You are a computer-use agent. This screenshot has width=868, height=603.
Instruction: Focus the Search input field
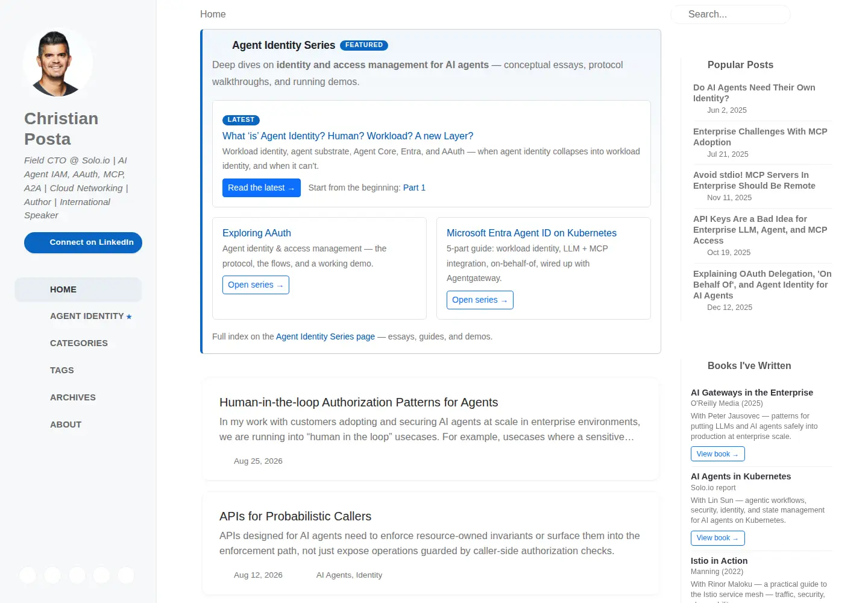coord(730,14)
